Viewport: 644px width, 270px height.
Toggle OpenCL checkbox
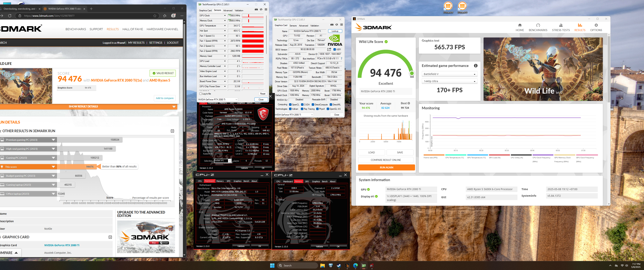[x=290, y=105]
